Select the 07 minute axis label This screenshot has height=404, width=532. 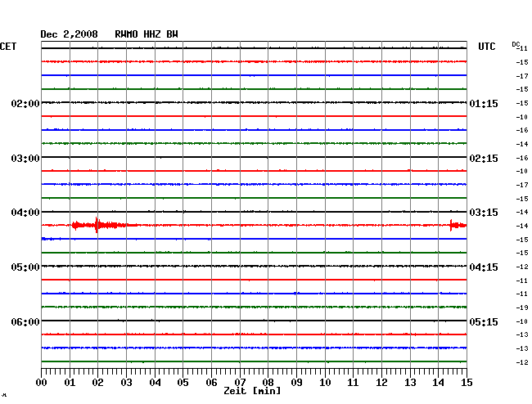point(240,382)
